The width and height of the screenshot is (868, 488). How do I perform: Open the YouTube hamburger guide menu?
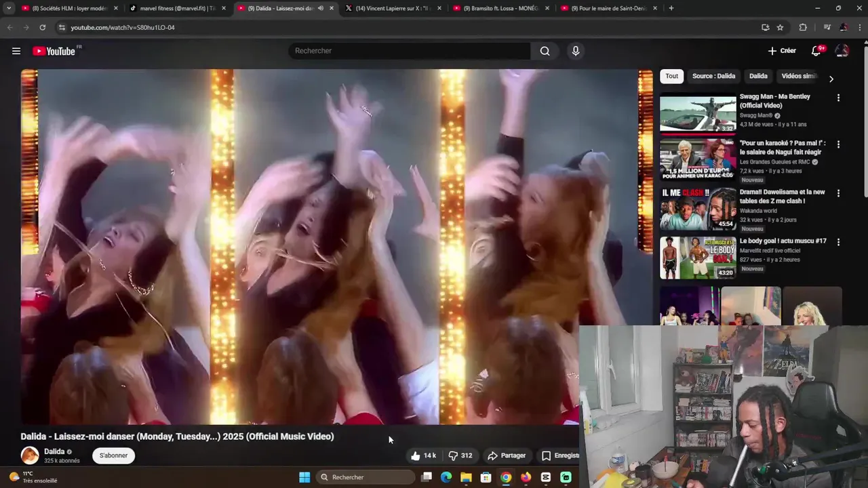pyautogui.click(x=16, y=51)
